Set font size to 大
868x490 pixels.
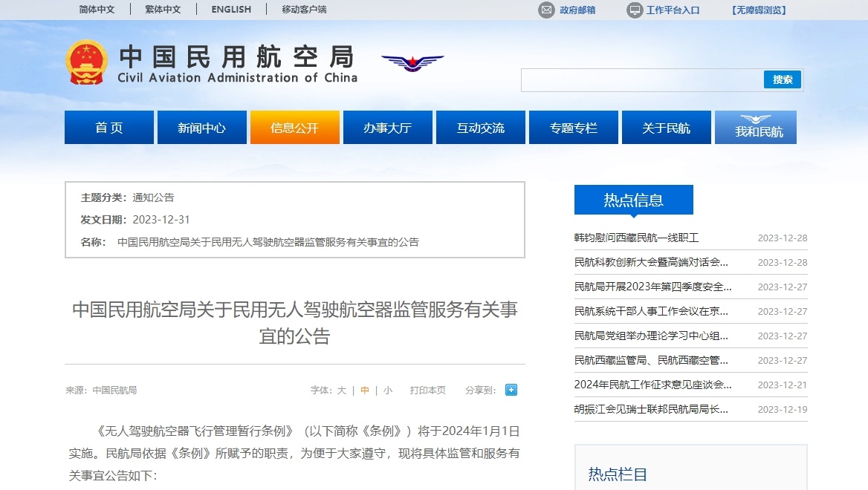point(342,390)
